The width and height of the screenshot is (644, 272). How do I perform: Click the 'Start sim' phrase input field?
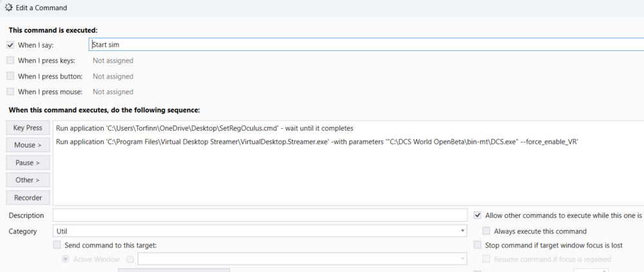pos(366,44)
